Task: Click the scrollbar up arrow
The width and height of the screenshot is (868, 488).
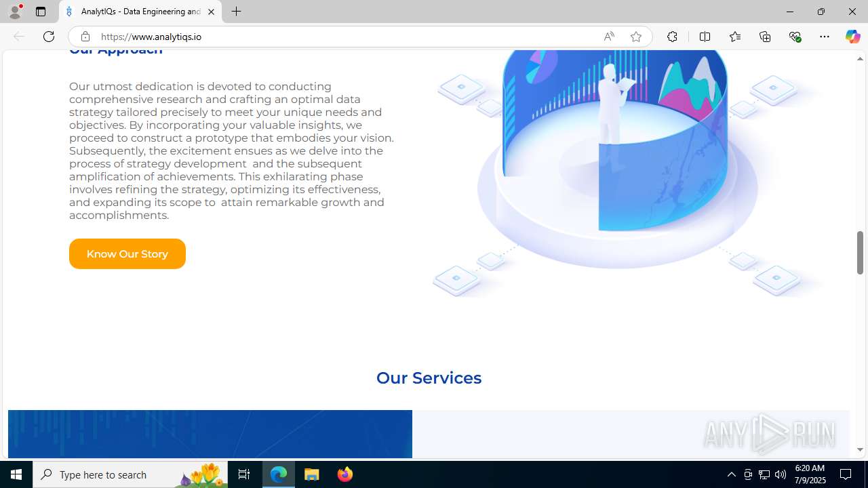Action: click(x=860, y=59)
